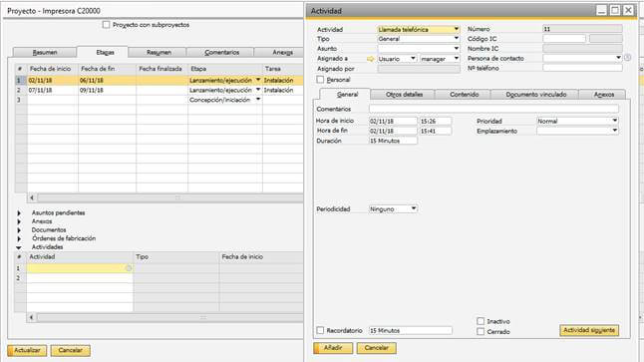Select Fecha de inicio cell 02/11/18
The height and width of the screenshot is (362, 644).
[53, 80]
